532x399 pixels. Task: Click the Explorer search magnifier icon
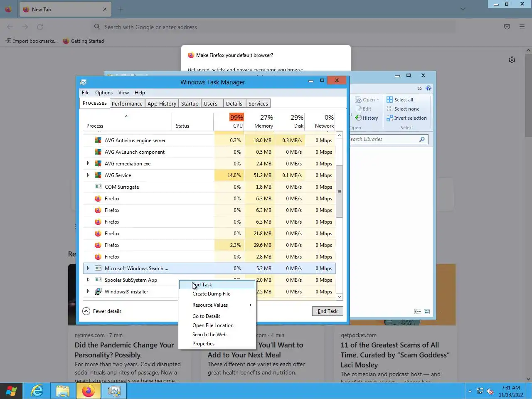pyautogui.click(x=422, y=139)
